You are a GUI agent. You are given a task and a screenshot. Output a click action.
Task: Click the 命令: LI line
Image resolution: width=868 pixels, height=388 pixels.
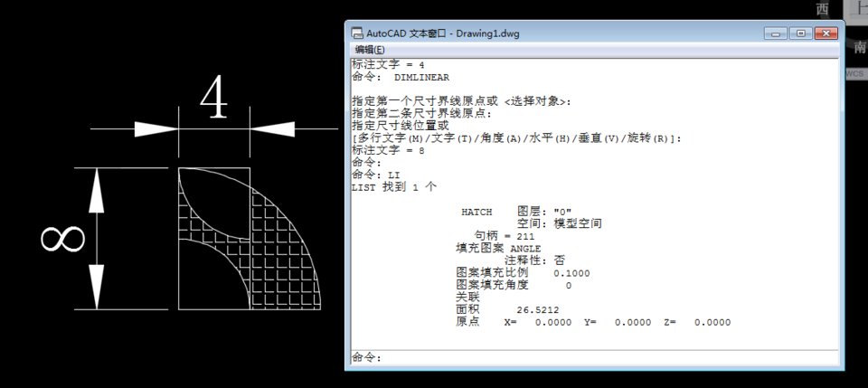[x=376, y=175]
